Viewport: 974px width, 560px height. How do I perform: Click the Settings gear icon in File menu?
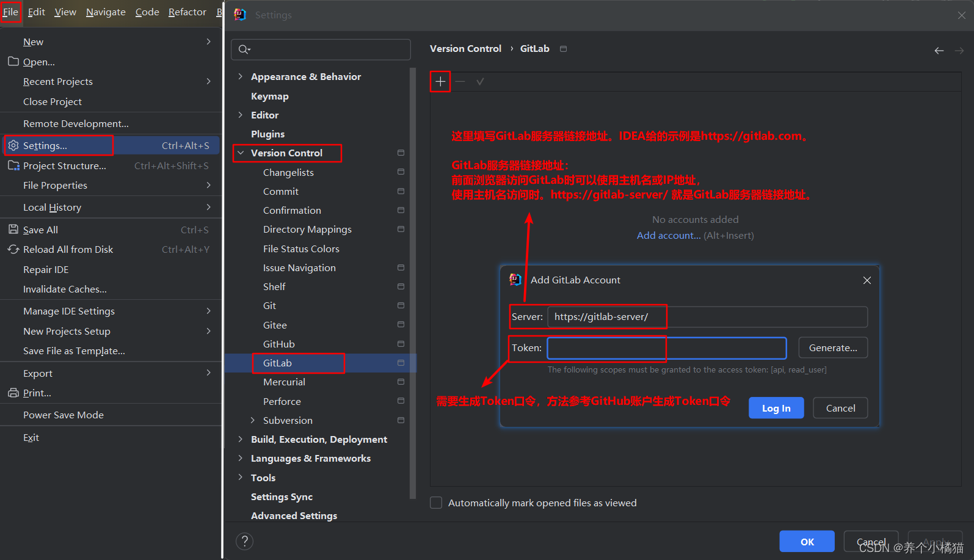(x=13, y=145)
